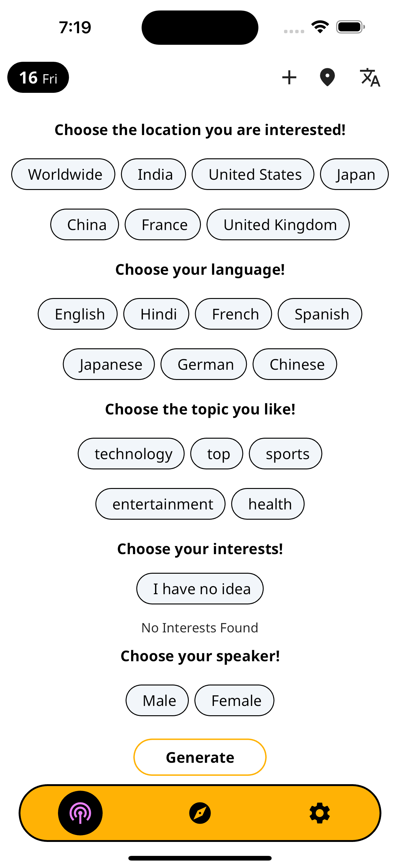Select the Female speaker option

pos(234,701)
